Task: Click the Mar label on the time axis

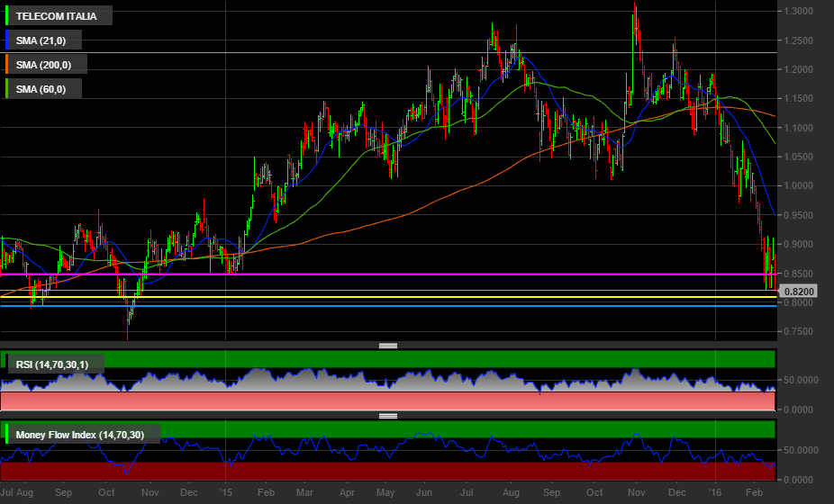Action: click(x=304, y=492)
